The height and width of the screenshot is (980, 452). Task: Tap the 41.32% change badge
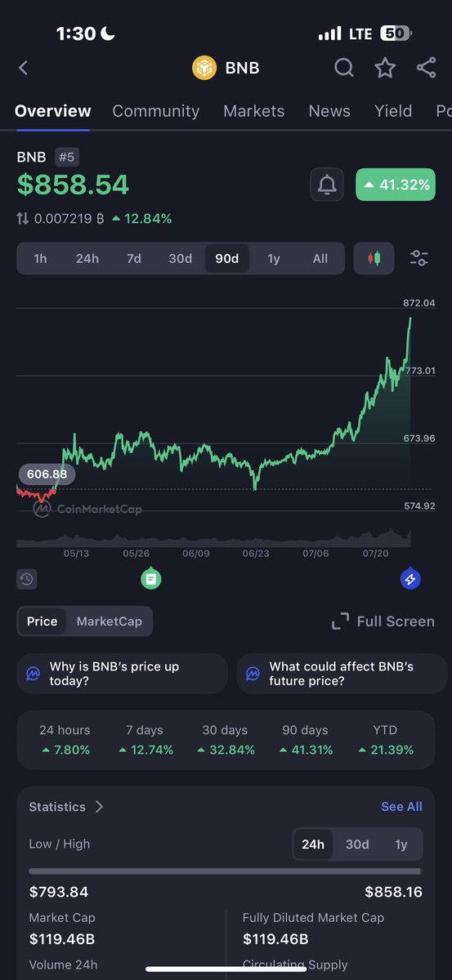click(x=396, y=185)
